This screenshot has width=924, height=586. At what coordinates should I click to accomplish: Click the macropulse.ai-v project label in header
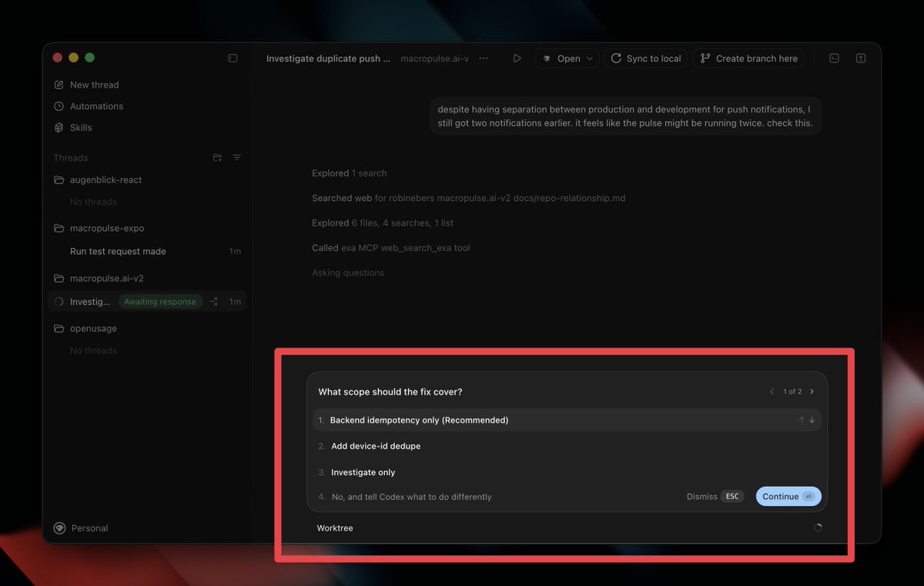pyautogui.click(x=434, y=59)
